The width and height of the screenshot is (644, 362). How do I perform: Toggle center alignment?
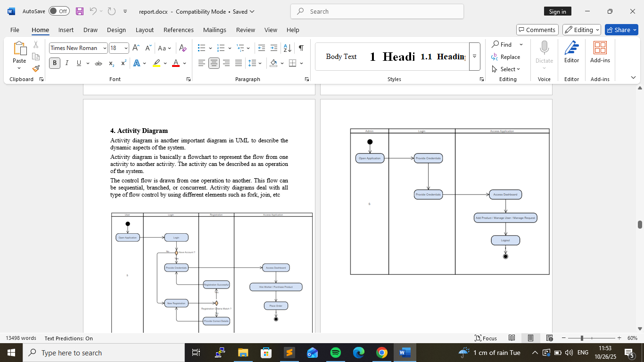click(x=214, y=63)
